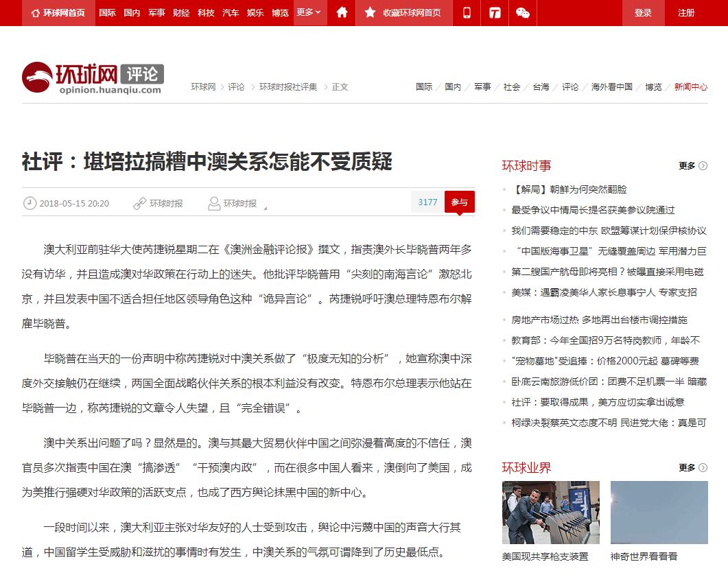Click the red 参与 comment button

[x=459, y=202]
